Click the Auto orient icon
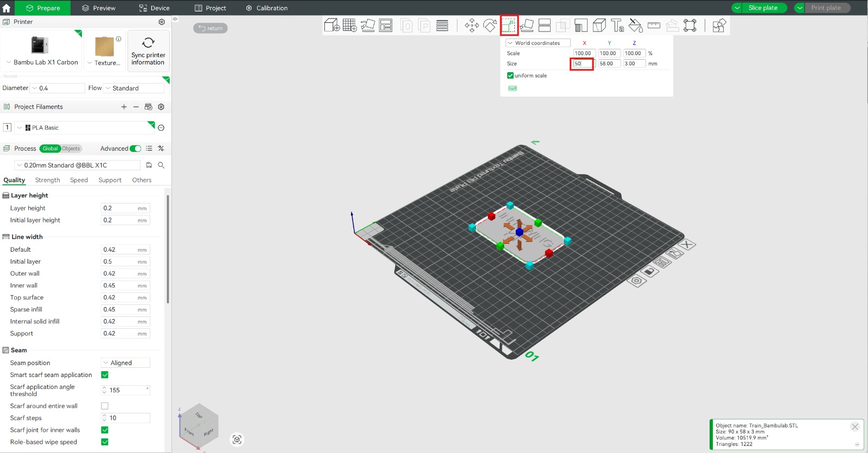868x453 pixels. tap(368, 25)
